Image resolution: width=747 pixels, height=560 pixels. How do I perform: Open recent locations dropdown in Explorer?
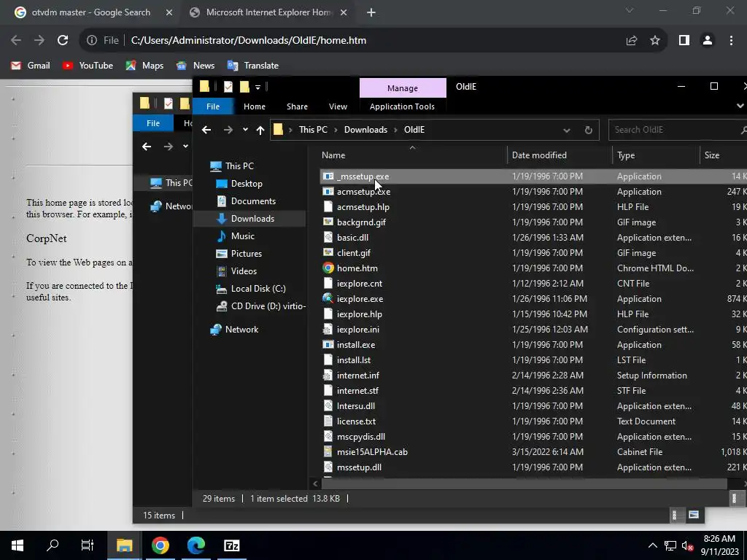pyautogui.click(x=245, y=130)
